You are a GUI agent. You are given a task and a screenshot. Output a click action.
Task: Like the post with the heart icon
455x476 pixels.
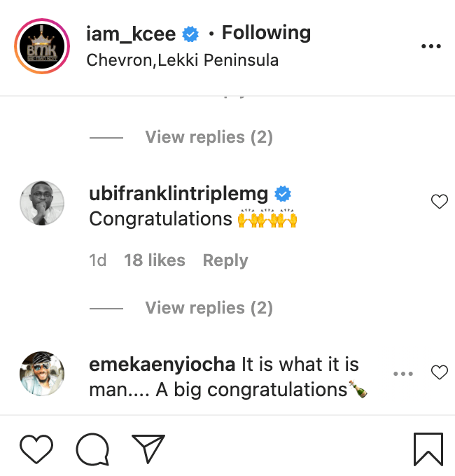click(x=36, y=448)
